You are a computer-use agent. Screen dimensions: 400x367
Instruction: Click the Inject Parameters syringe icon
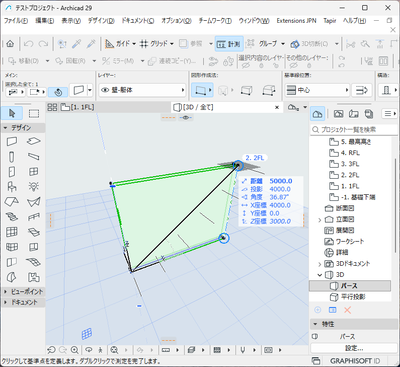click(x=91, y=44)
